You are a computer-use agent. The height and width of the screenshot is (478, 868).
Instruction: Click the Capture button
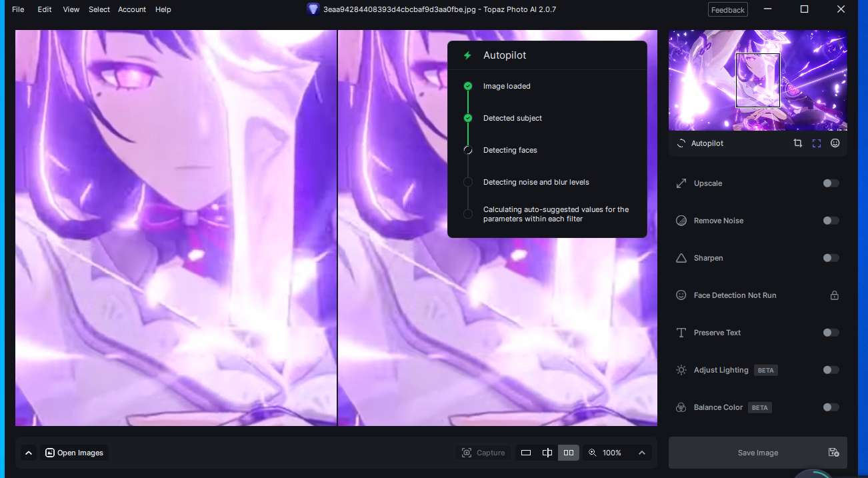pyautogui.click(x=483, y=453)
